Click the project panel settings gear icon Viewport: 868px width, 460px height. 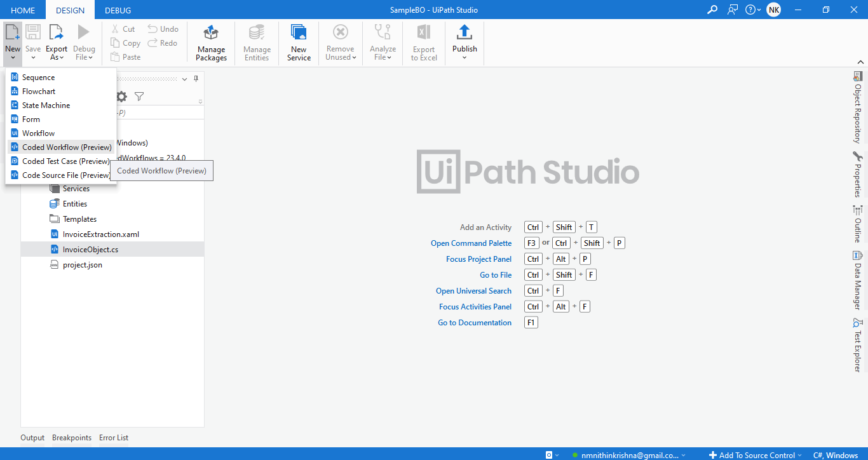point(121,97)
